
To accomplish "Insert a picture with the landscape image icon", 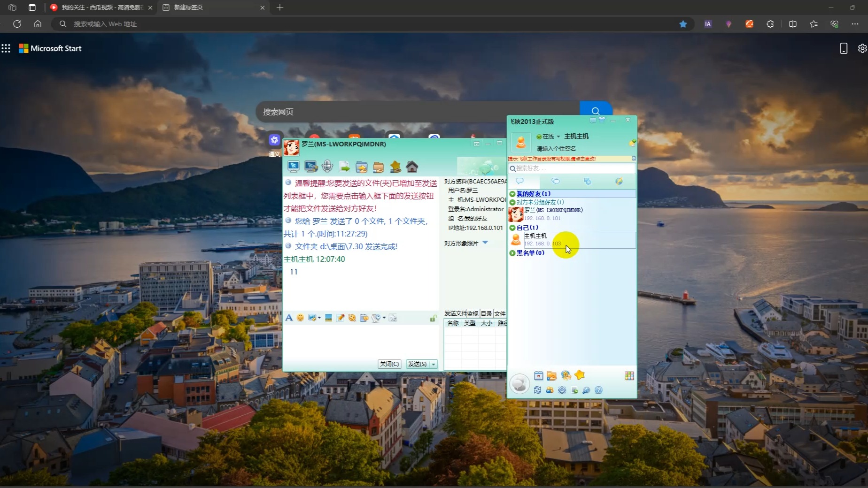I will (x=328, y=318).
